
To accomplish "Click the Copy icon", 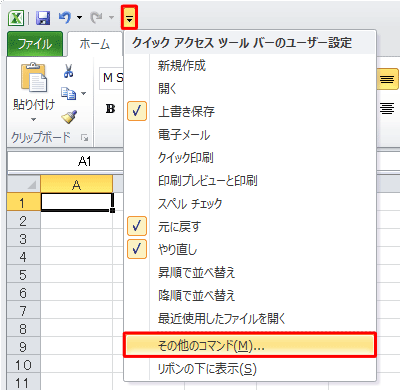I will click(x=68, y=94).
